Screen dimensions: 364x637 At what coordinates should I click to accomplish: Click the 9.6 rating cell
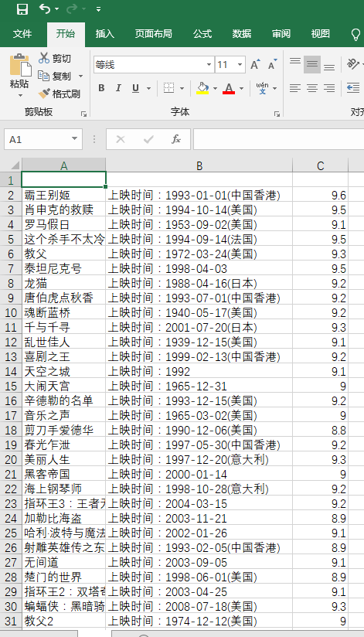pos(321,195)
